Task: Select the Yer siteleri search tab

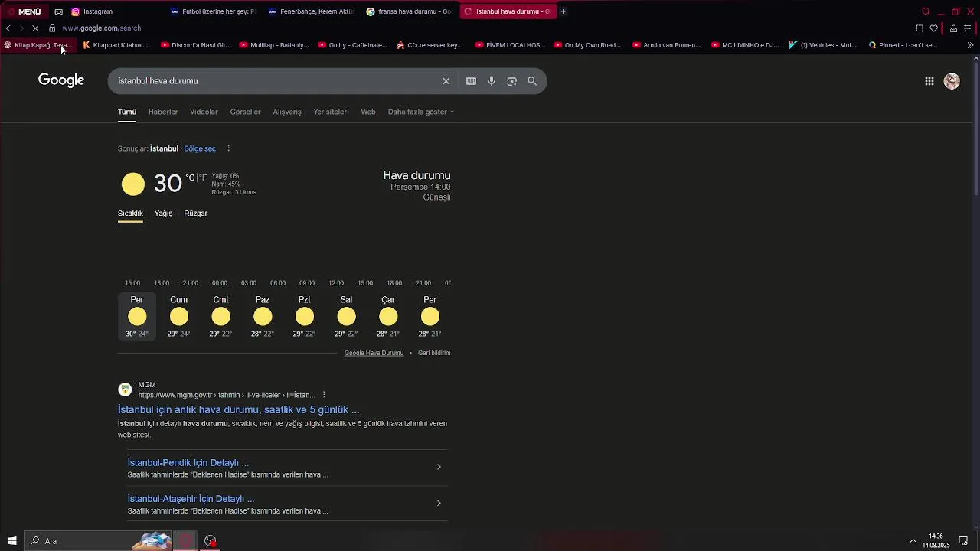Action: tap(331, 112)
